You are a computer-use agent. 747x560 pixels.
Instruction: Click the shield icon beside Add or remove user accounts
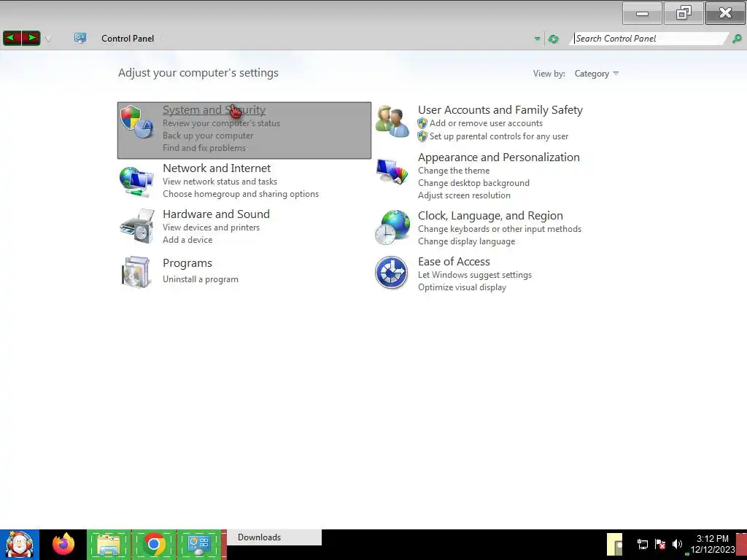pos(422,123)
